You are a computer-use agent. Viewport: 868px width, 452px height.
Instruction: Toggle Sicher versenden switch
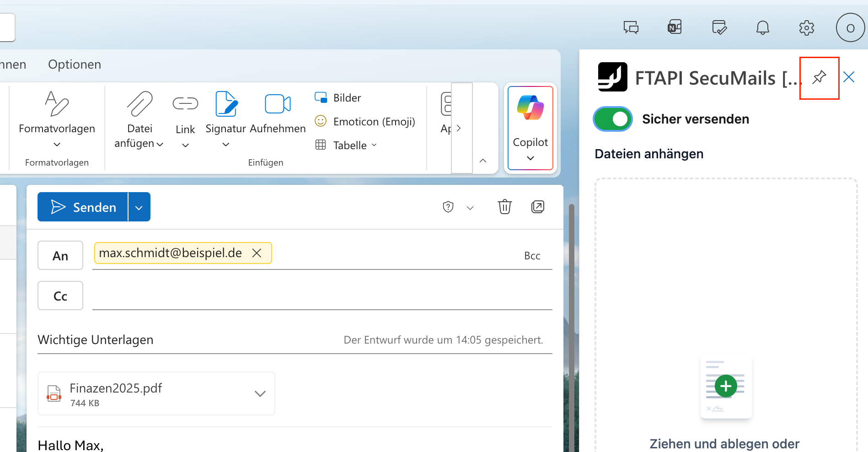(613, 119)
